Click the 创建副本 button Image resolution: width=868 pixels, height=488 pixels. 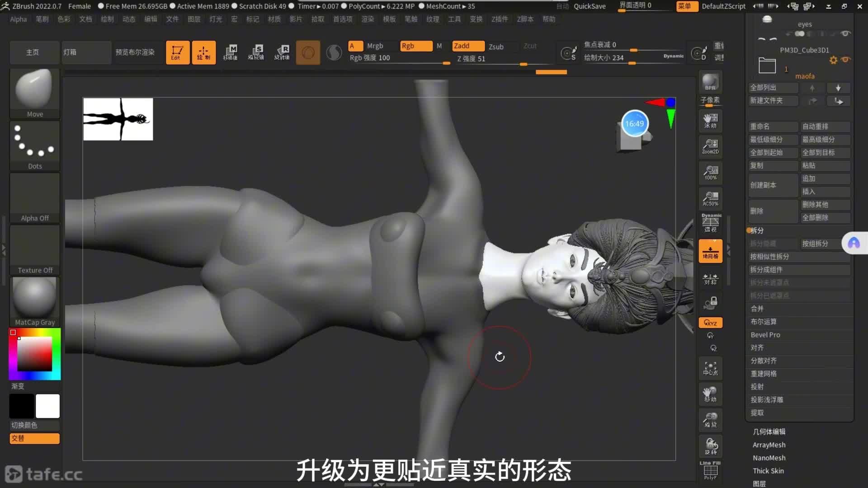coord(773,185)
